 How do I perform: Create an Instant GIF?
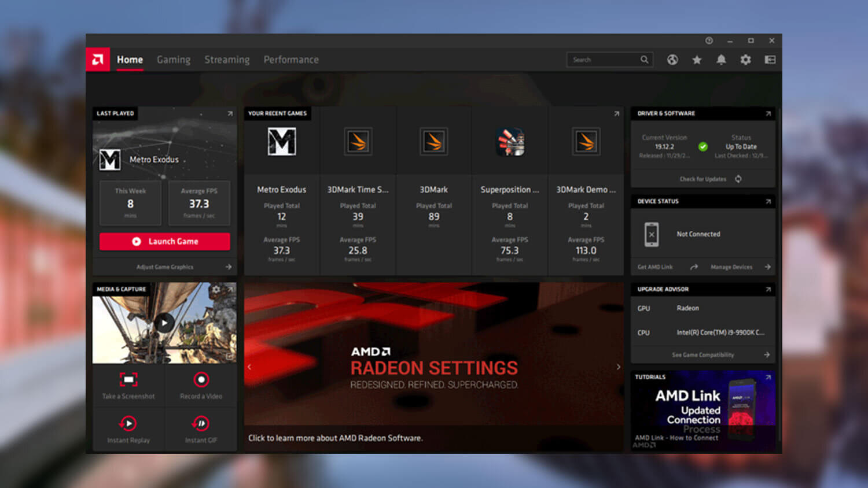200,423
